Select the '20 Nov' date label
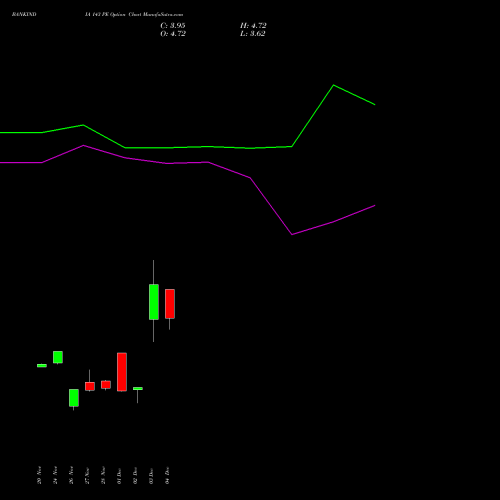 click(x=39, y=475)
